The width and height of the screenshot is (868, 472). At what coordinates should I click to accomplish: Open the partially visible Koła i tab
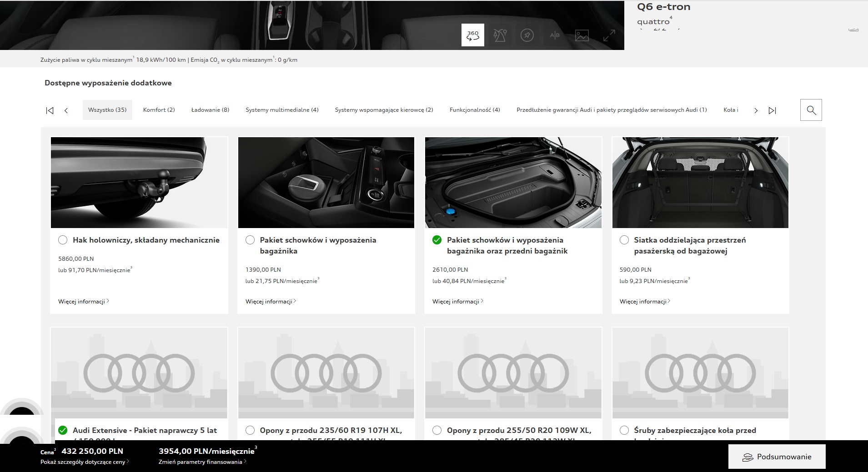click(x=731, y=110)
